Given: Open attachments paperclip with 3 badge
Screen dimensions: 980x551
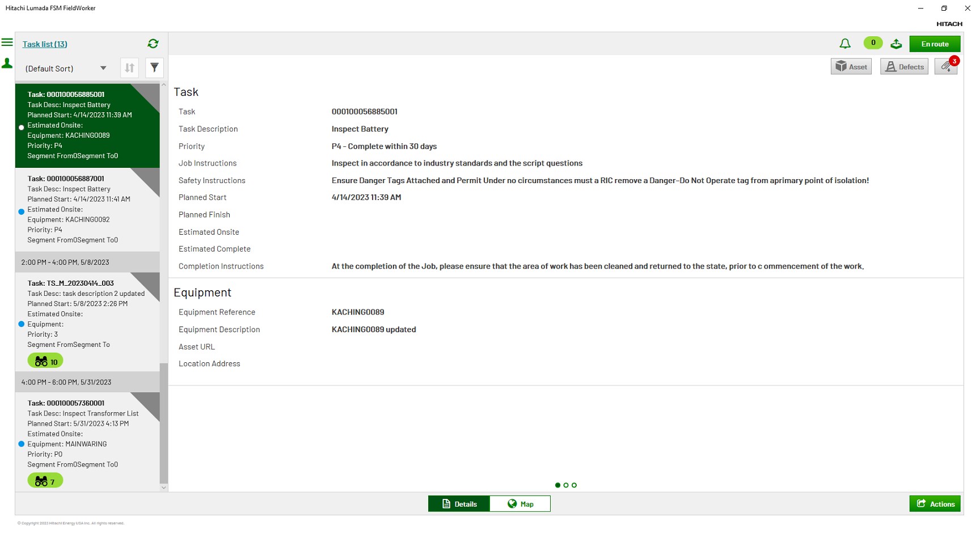Looking at the screenshot, I should coord(946,66).
